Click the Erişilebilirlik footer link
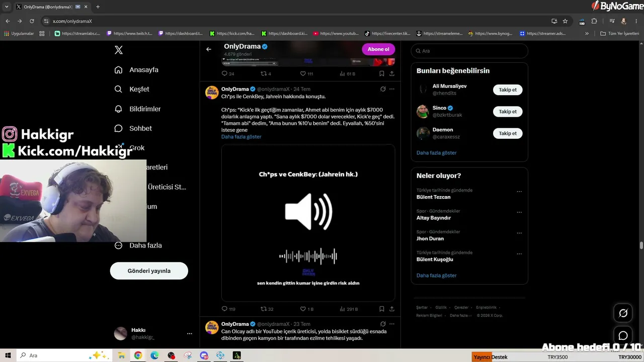 click(x=486, y=307)
